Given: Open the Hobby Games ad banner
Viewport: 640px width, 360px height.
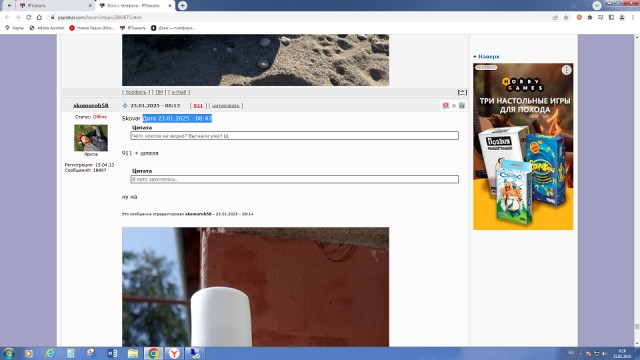Looking at the screenshot, I should (523, 146).
